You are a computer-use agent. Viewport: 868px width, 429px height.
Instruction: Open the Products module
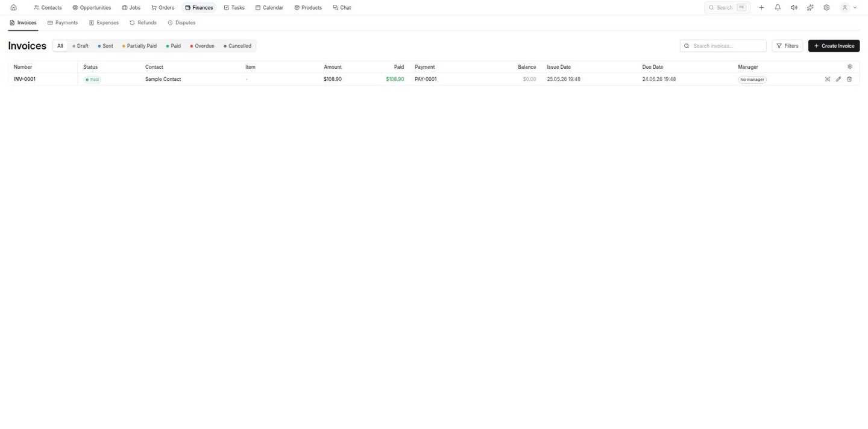tap(308, 8)
